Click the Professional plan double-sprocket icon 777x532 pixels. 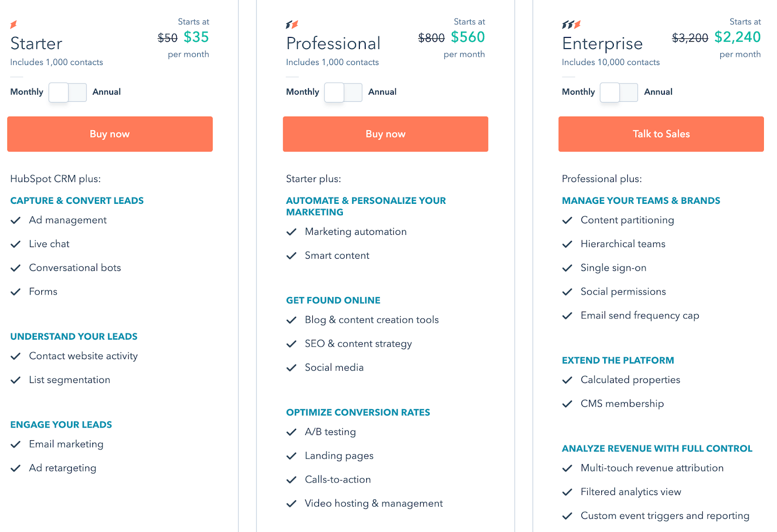tap(292, 24)
